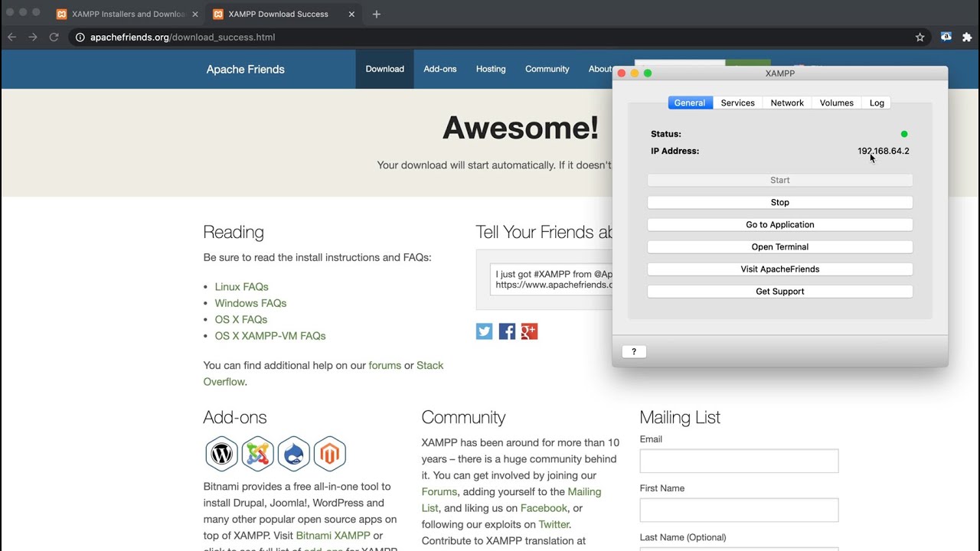This screenshot has width=980, height=551.
Task: Click the Go to Application button
Action: tap(780, 224)
